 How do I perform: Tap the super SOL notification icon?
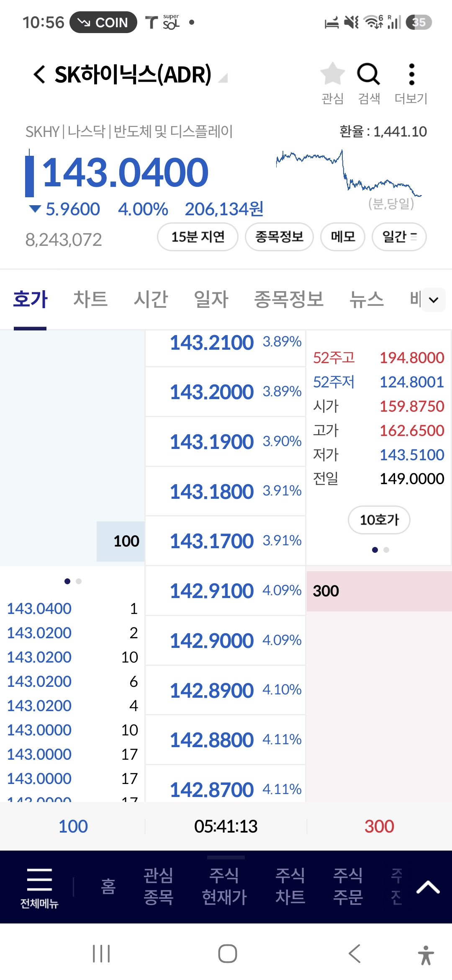(171, 22)
